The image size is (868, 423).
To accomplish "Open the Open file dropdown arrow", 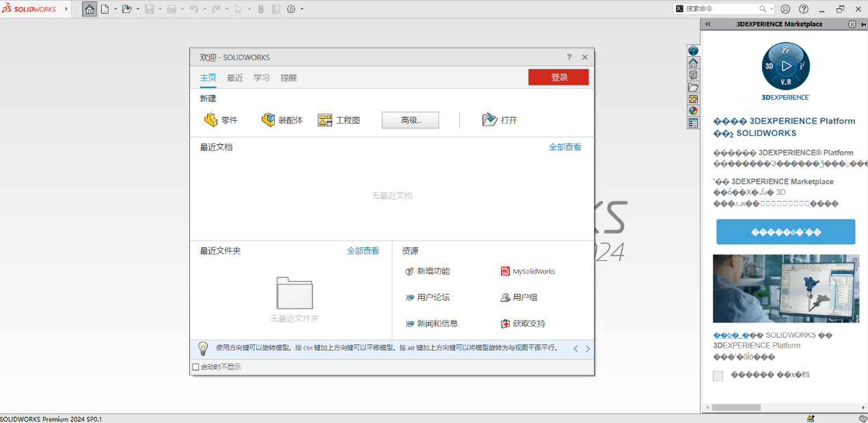I will click(x=137, y=9).
